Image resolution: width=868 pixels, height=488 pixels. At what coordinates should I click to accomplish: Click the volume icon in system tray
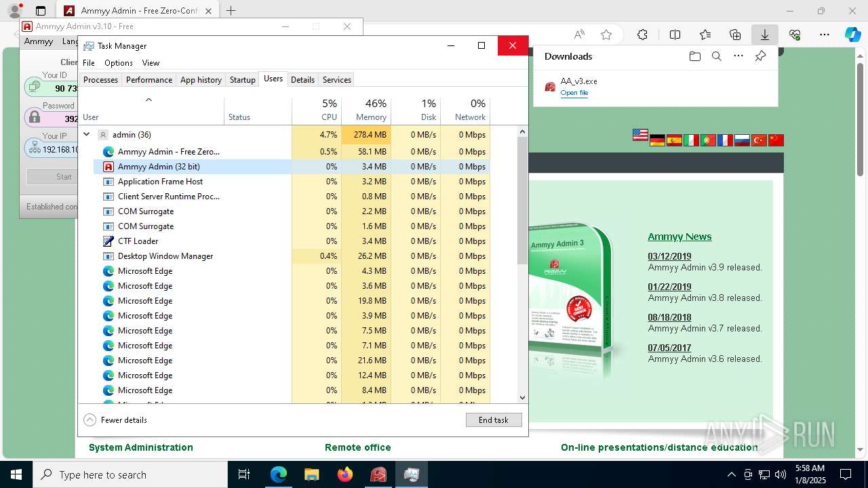click(x=781, y=474)
